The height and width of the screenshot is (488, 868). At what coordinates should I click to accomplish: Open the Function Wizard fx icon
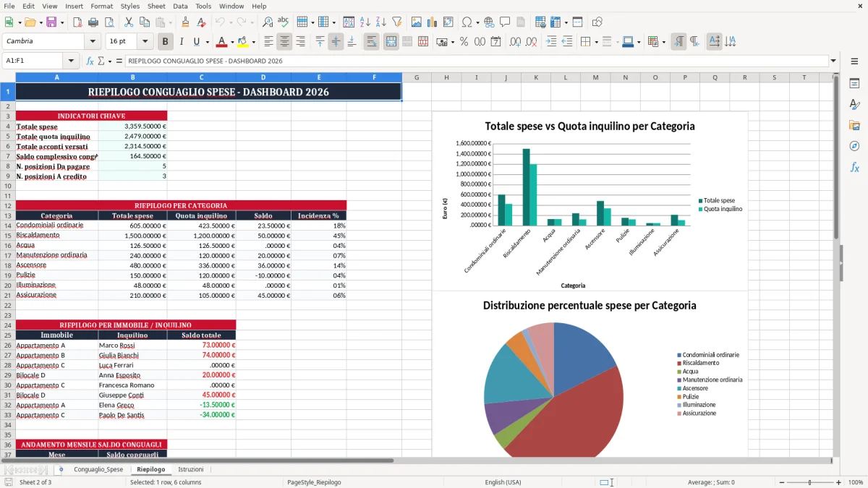90,61
